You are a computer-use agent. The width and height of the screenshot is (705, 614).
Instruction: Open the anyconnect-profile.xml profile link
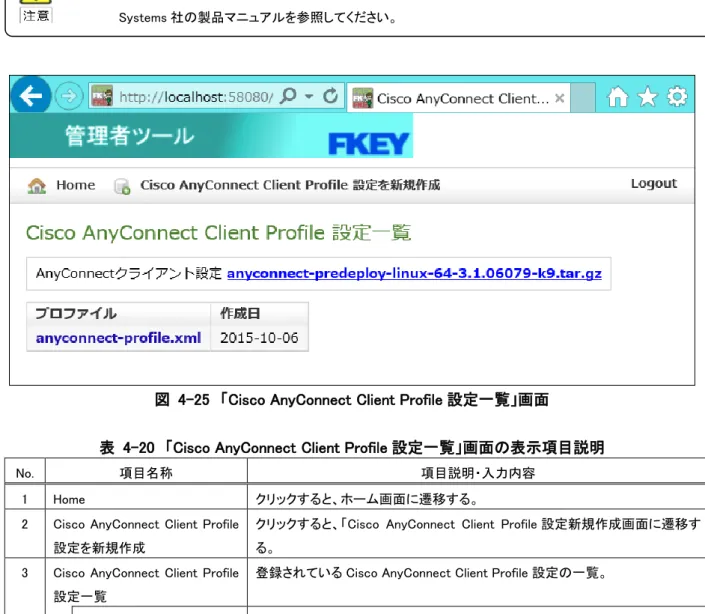point(118,338)
